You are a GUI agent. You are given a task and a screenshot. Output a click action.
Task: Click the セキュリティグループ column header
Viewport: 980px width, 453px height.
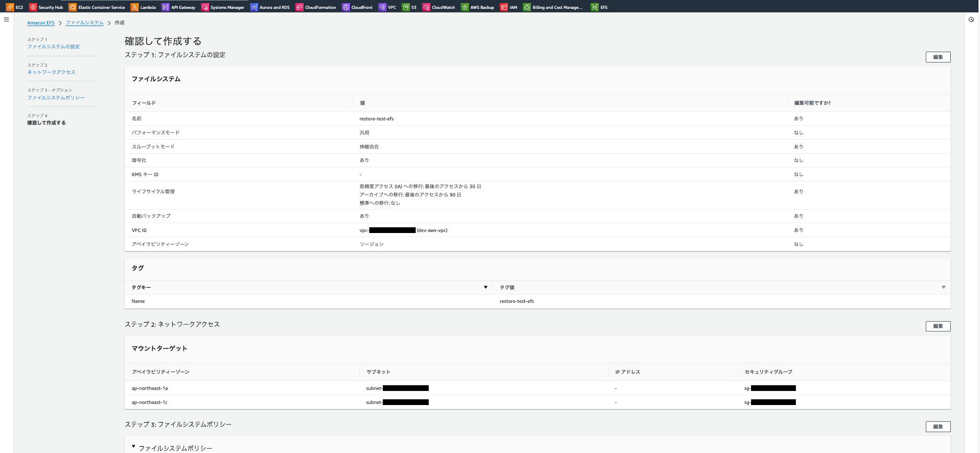768,372
